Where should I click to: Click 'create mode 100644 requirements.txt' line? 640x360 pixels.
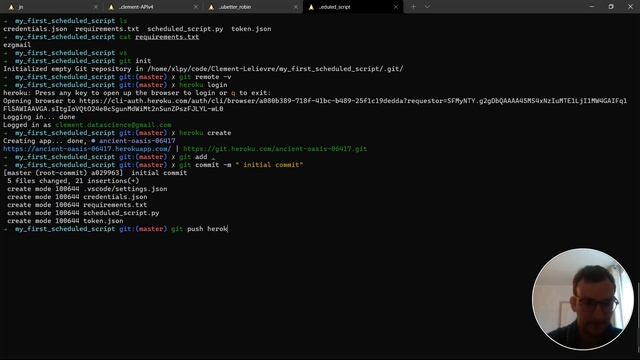tap(77, 205)
